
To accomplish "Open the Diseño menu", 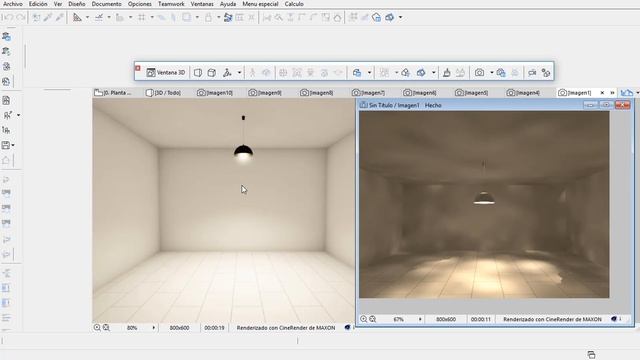I will coord(77,4).
